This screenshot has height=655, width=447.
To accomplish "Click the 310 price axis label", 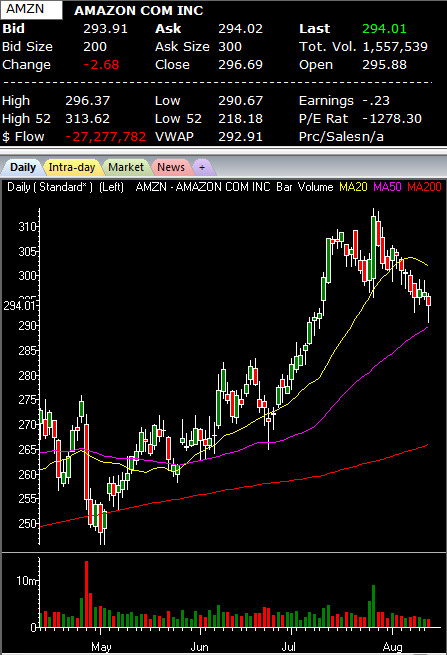I will click(x=28, y=227).
